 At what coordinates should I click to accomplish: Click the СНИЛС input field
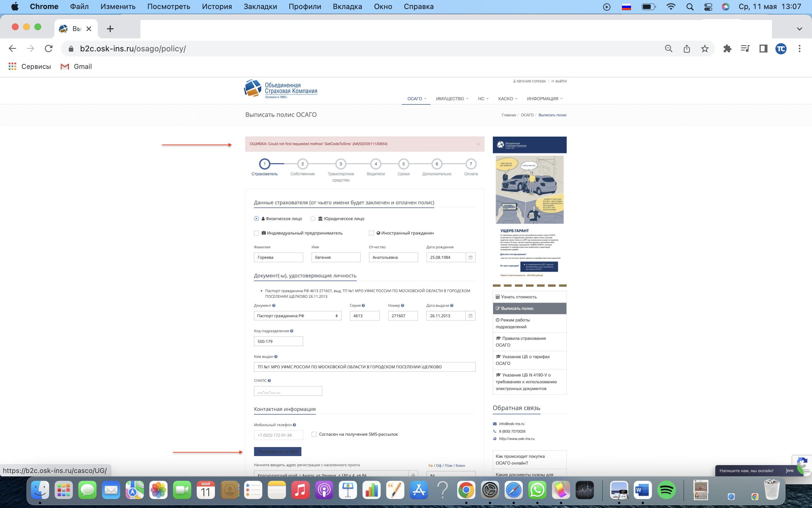[x=288, y=391]
